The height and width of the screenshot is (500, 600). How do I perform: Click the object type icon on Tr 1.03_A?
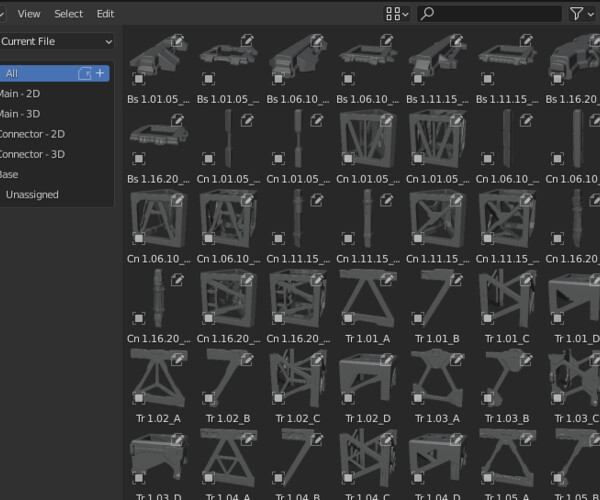point(418,398)
